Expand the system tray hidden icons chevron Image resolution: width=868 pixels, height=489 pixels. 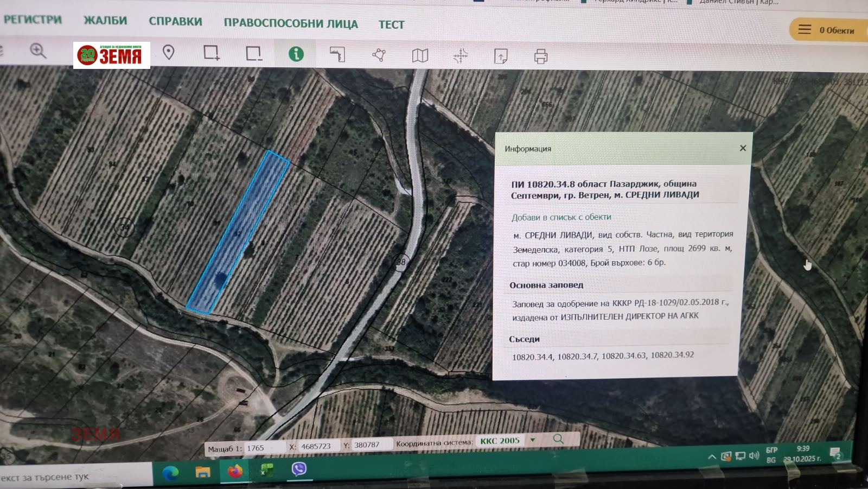click(x=712, y=456)
